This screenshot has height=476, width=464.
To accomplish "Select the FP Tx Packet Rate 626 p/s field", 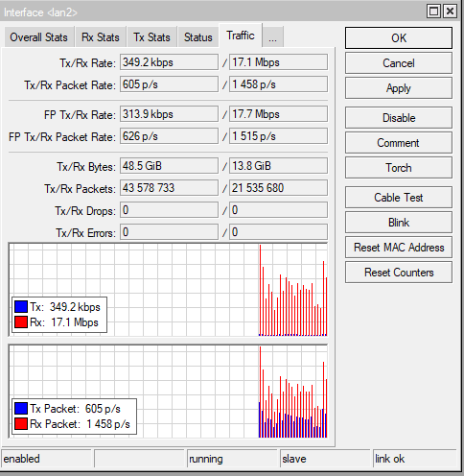I will (x=169, y=136).
